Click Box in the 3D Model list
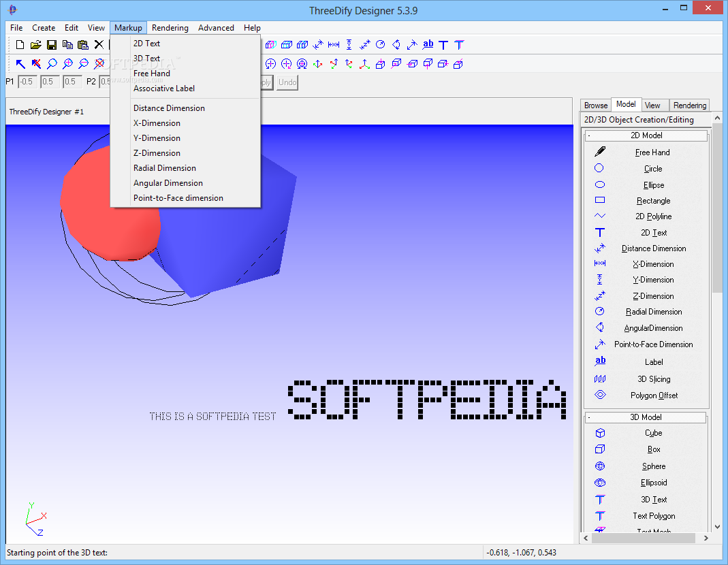This screenshot has width=728, height=565. pos(654,449)
